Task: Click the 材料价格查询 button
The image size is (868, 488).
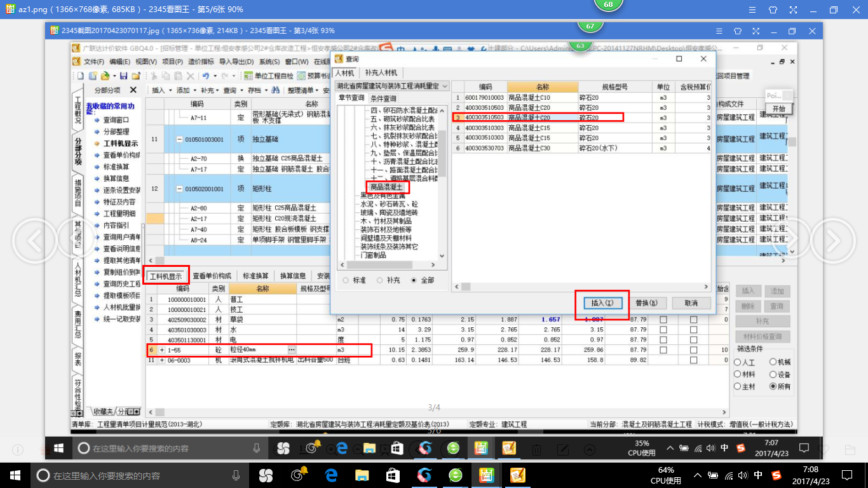Action: click(x=763, y=336)
